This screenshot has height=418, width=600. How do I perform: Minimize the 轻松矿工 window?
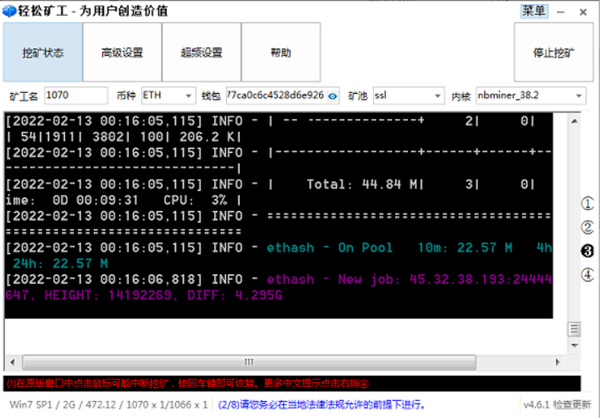pyautogui.click(x=561, y=12)
